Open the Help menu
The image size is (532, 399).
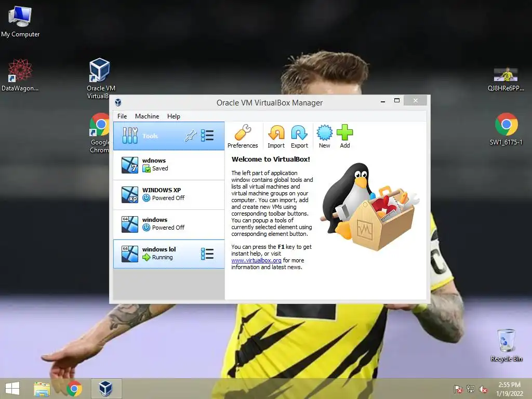(174, 116)
